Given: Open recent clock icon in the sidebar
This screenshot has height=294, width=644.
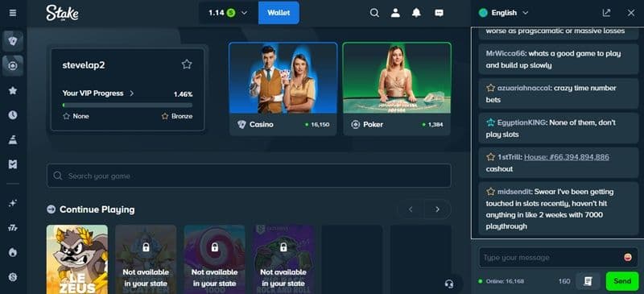Looking at the screenshot, I should pos(13,115).
